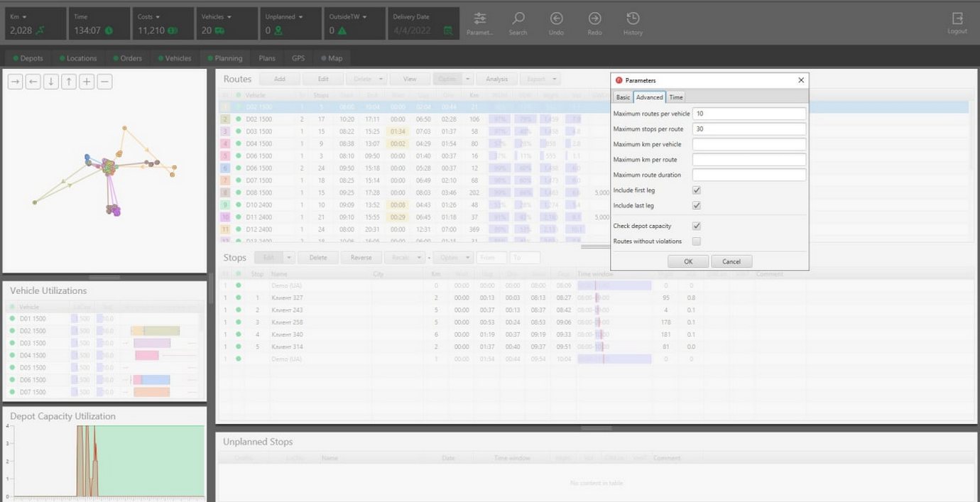Screen dimensions: 980x502
Task: Zoom in the map with the plus button
Action: [87, 82]
